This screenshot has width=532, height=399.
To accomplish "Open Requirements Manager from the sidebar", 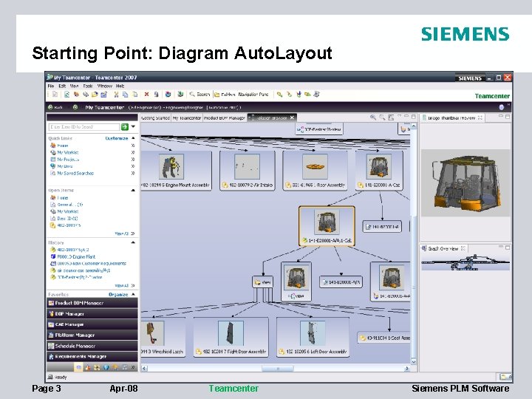I will [x=92, y=356].
